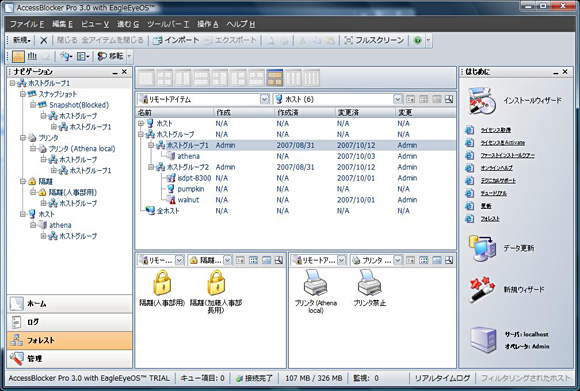
Task: Click the オンラインヘルプ link
Action: (x=496, y=168)
